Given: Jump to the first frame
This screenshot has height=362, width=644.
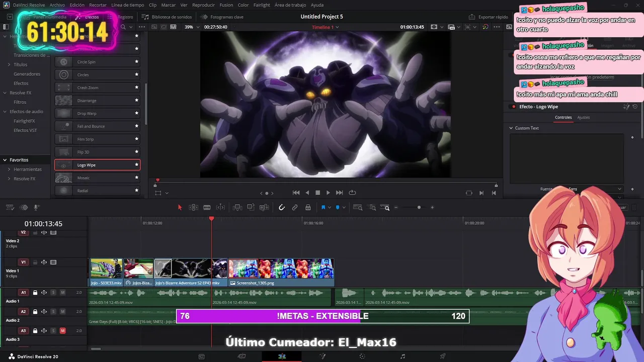Looking at the screenshot, I should click(x=296, y=193).
